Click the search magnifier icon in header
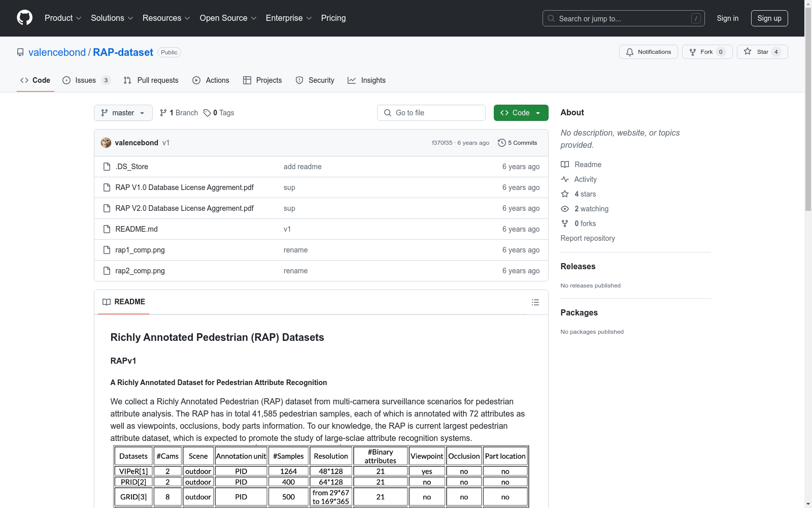The height and width of the screenshot is (508, 812). pos(551,18)
